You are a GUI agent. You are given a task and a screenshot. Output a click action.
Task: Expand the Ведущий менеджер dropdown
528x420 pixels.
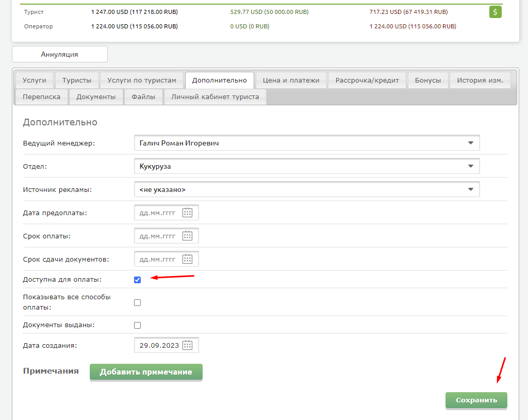307,143
